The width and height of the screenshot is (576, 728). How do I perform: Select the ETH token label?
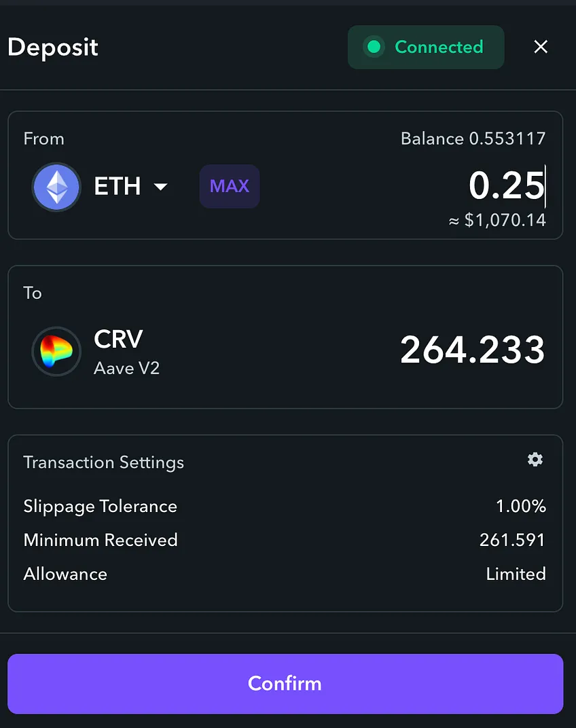click(x=118, y=186)
